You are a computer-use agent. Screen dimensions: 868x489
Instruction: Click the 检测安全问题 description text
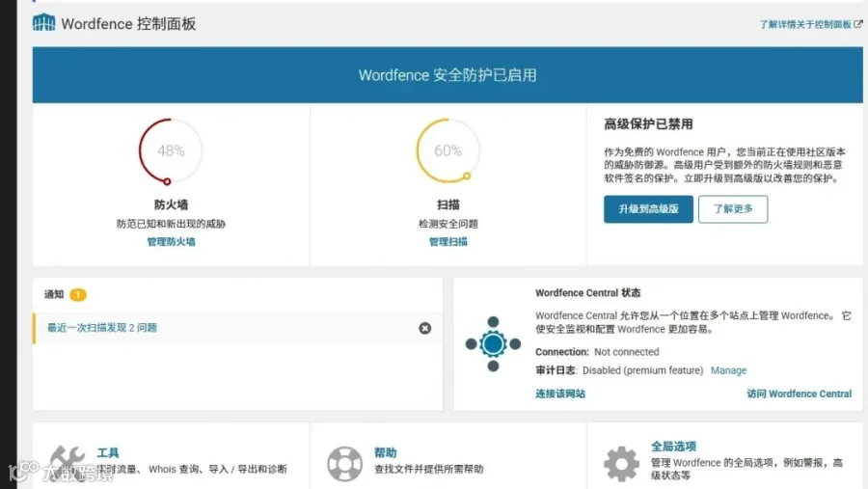[x=448, y=224]
